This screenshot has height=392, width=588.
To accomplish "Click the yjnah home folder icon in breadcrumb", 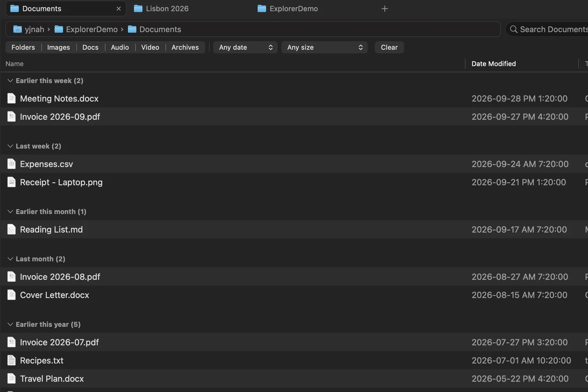I will point(18,29).
